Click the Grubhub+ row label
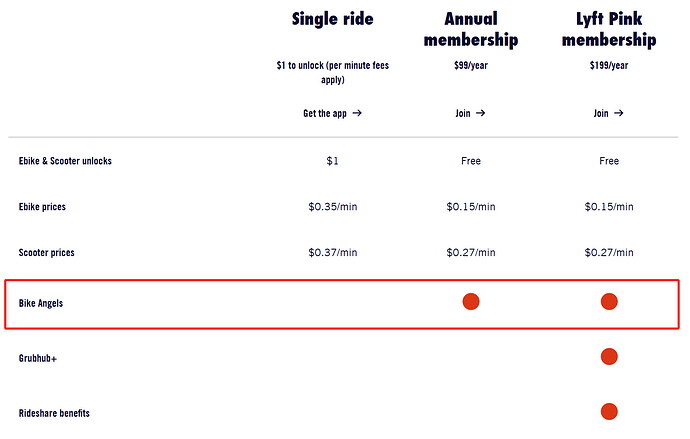The width and height of the screenshot is (690, 439). pyautogui.click(x=38, y=357)
